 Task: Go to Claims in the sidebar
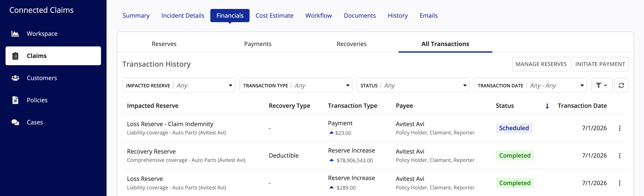53,56
